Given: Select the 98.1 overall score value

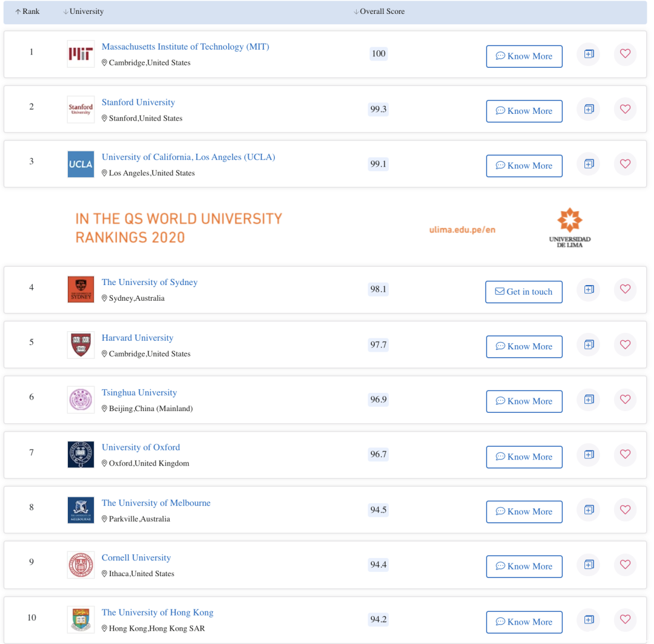Looking at the screenshot, I should pos(378,289).
